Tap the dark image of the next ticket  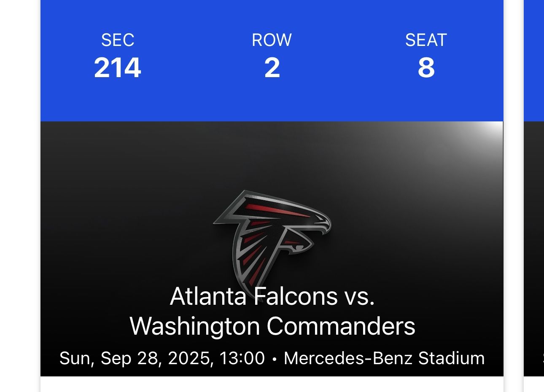point(534,244)
